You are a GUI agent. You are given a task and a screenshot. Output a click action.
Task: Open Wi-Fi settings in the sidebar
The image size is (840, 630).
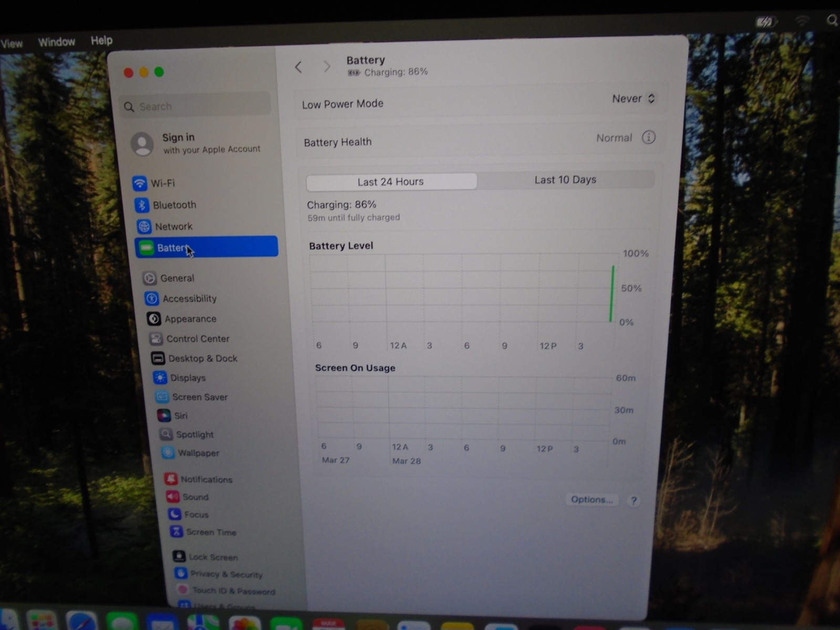(x=154, y=183)
